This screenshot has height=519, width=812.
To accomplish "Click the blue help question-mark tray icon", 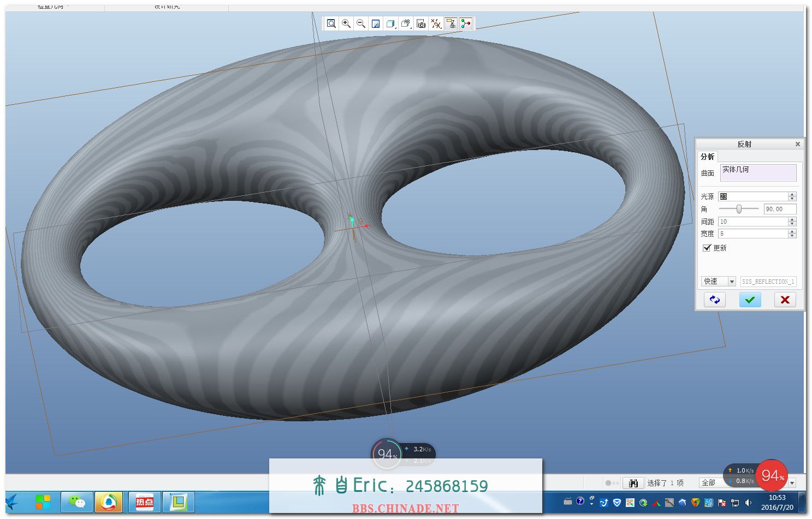I will tap(580, 501).
